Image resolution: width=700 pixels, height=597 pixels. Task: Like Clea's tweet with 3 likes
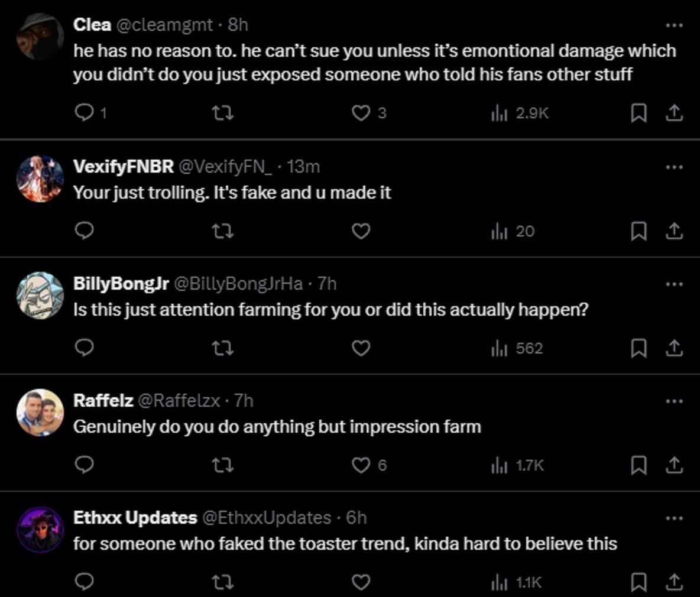(x=361, y=112)
